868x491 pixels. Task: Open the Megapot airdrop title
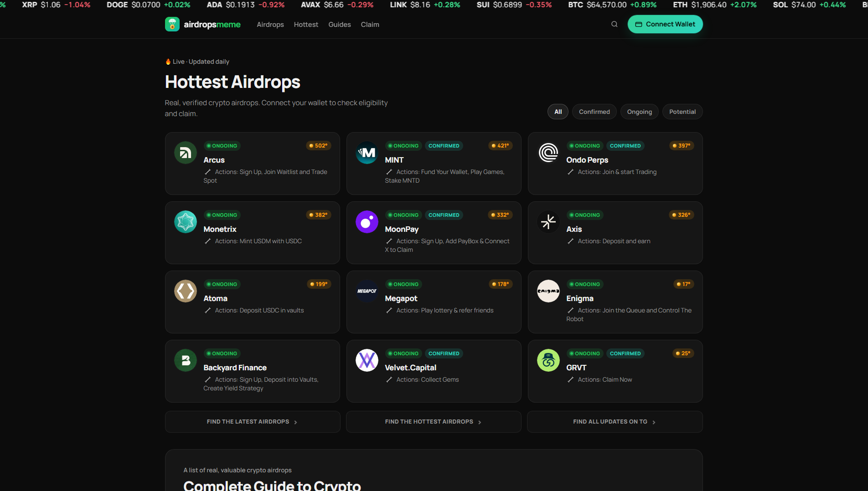401,298
